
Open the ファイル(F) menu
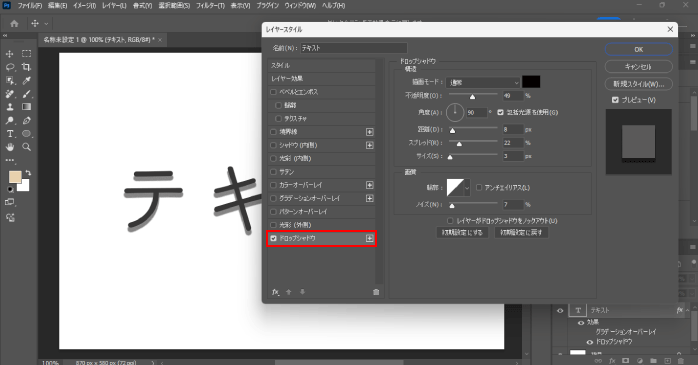30,6
